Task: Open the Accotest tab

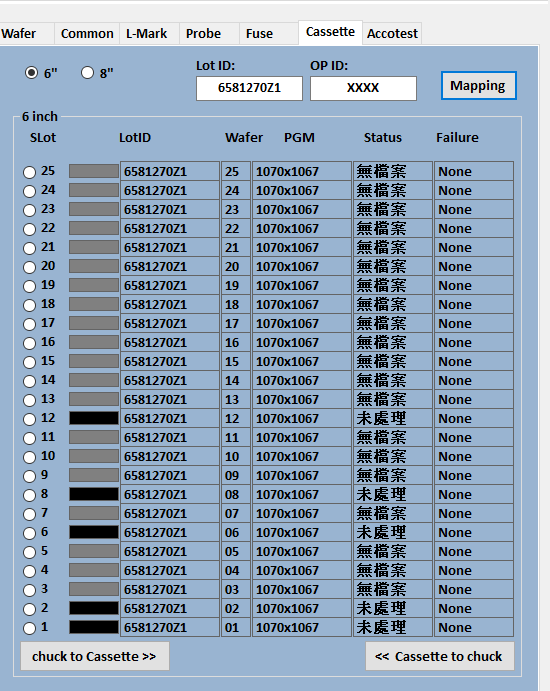Action: click(x=392, y=33)
